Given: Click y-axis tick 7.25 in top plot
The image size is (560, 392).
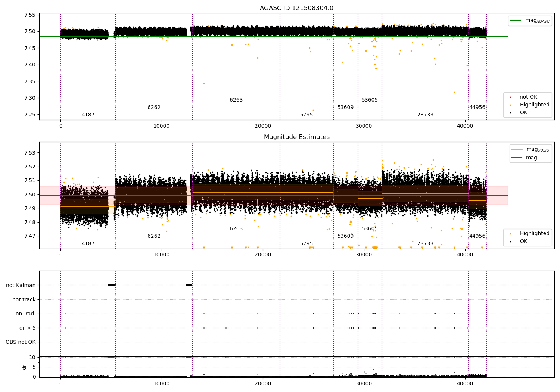Looking at the screenshot, I should 29,115.
